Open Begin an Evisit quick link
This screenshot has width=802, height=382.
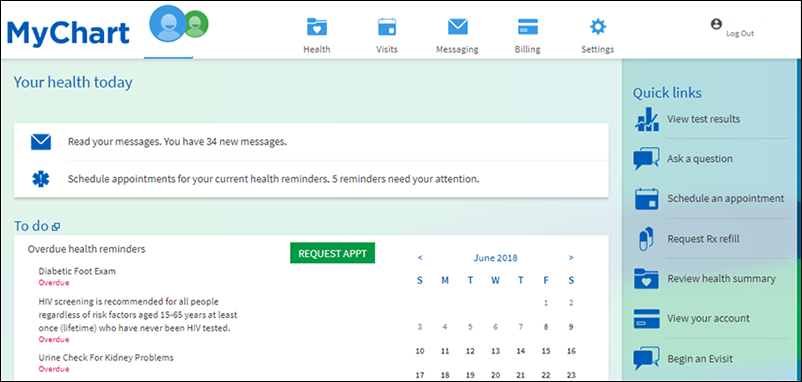click(700, 358)
